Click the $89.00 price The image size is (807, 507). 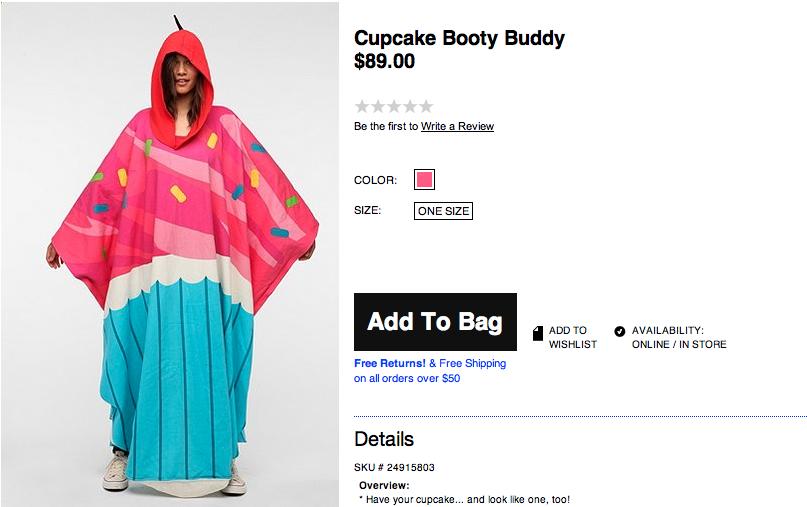click(384, 62)
